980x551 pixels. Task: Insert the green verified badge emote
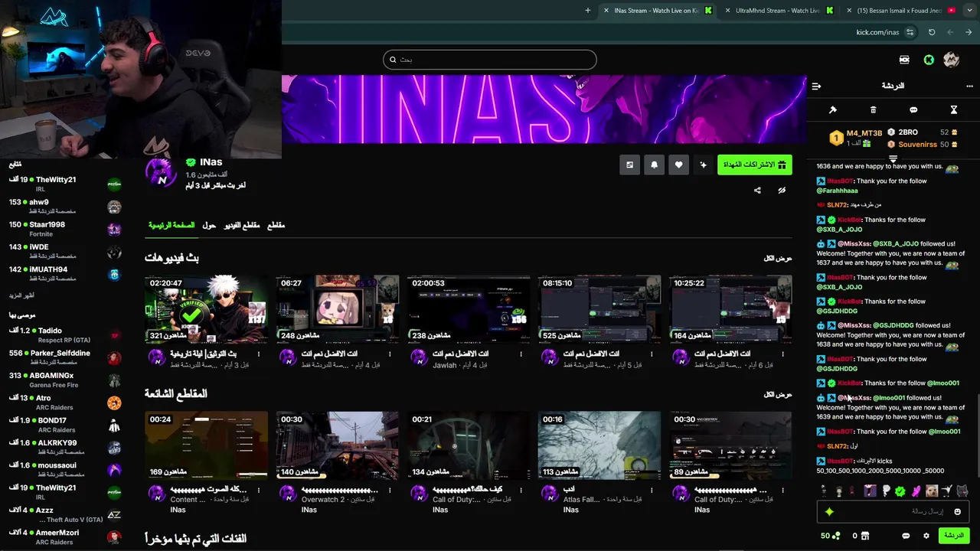pos(900,491)
